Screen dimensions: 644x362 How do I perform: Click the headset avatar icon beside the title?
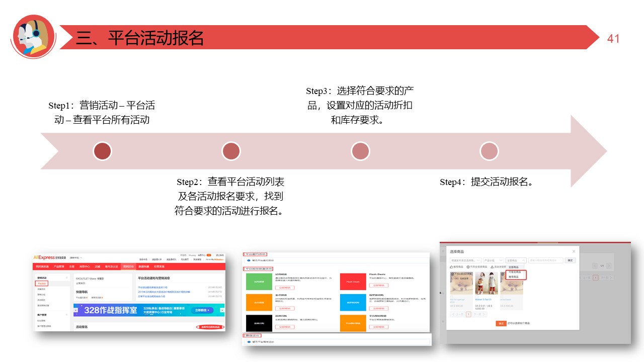[x=34, y=37]
